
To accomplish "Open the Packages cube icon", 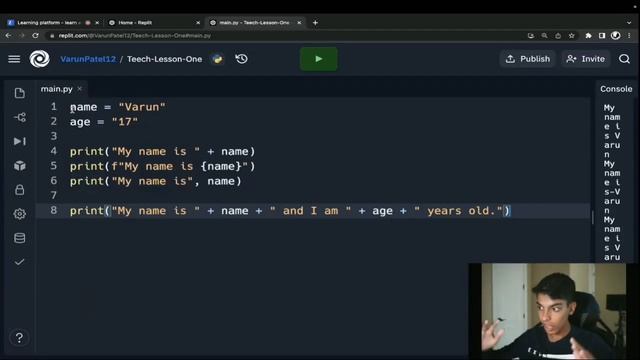I will point(20,166).
